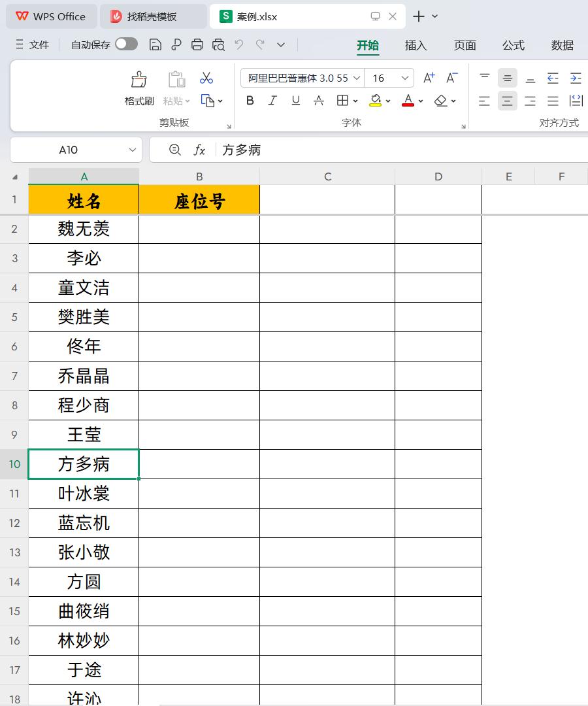Viewport: 588px width, 706px height.
Task: Open the font size dropdown
Action: tap(405, 78)
